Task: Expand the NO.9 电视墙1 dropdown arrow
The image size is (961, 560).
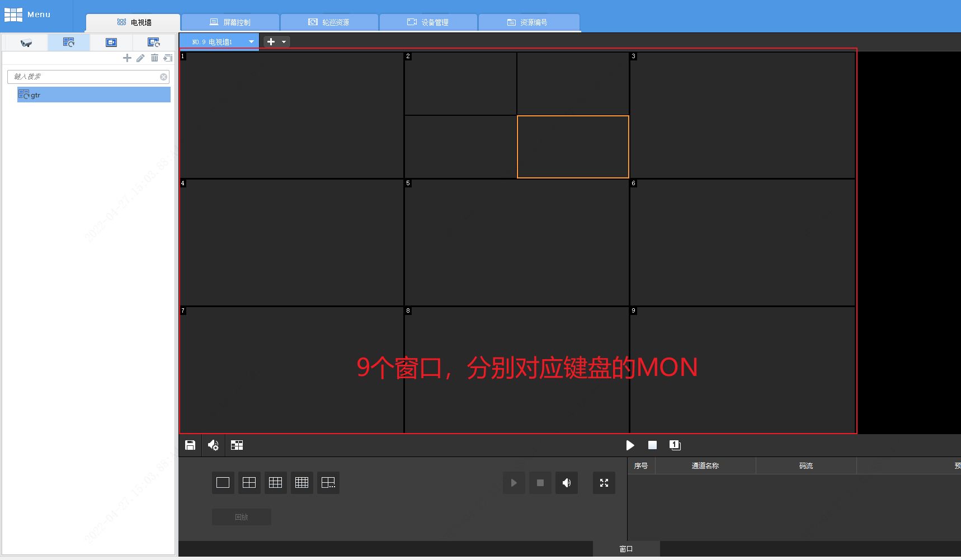Action: coord(251,42)
